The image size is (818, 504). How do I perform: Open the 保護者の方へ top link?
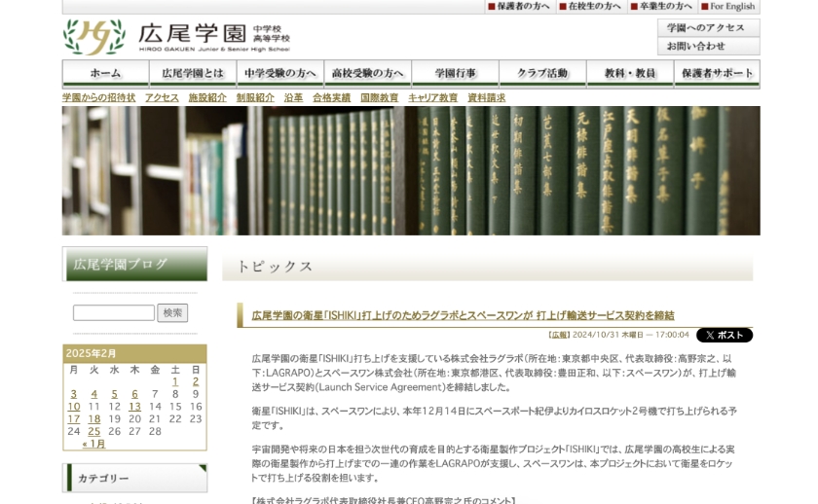click(x=519, y=7)
